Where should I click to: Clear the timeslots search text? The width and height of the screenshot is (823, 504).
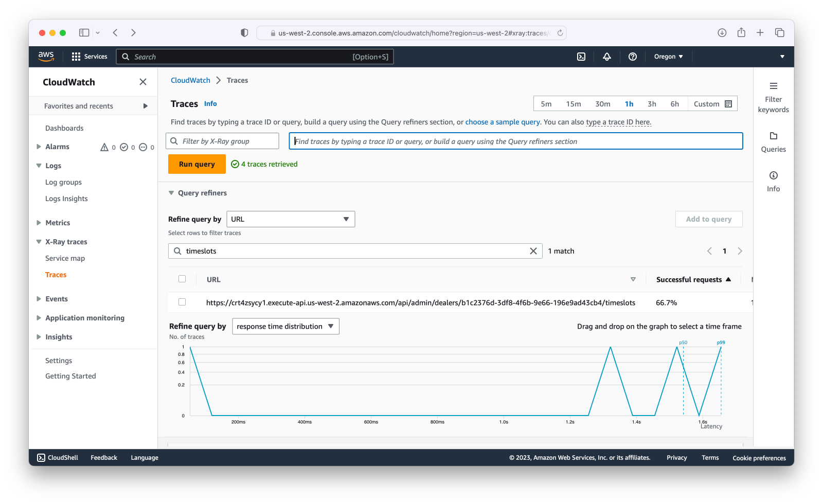533,251
